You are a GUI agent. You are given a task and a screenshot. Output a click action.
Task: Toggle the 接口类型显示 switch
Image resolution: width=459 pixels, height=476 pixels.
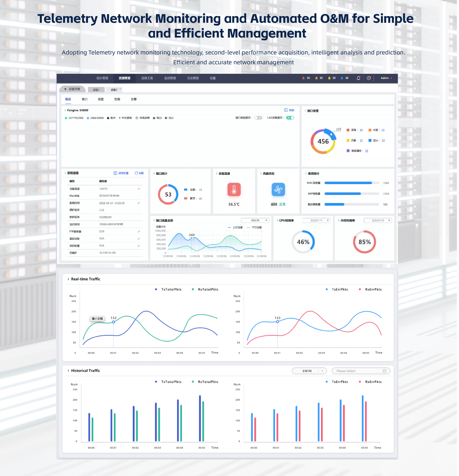tap(258, 118)
